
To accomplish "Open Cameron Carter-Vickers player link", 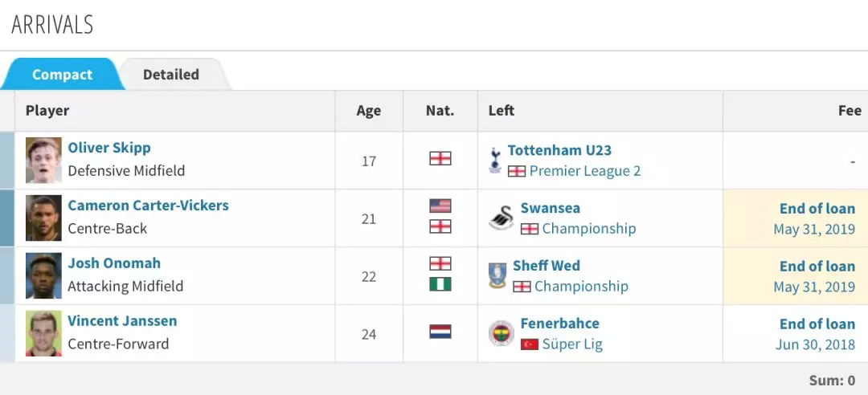I will pos(148,206).
